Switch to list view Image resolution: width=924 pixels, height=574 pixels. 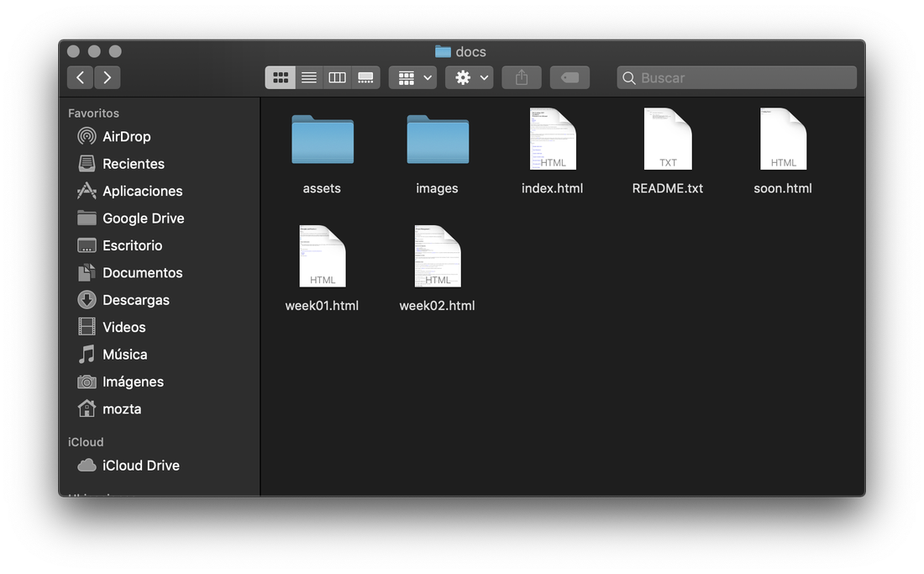click(x=309, y=77)
